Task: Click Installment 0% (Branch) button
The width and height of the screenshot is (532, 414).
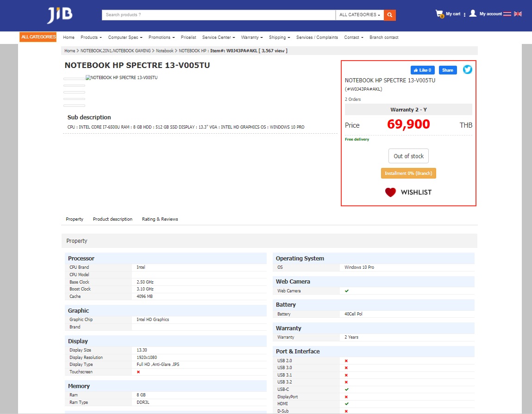Action: click(408, 173)
